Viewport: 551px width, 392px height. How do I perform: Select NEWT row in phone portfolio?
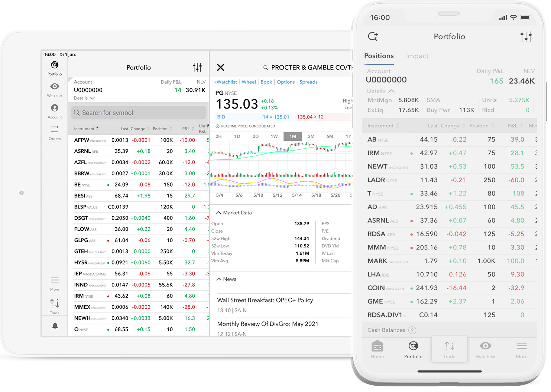point(450,166)
